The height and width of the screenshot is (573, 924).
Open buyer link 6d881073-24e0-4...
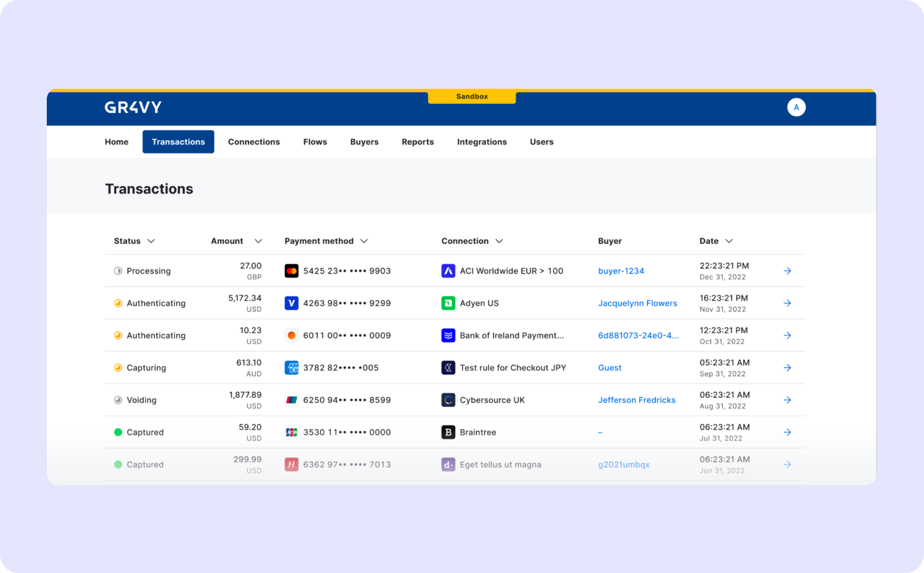click(638, 335)
